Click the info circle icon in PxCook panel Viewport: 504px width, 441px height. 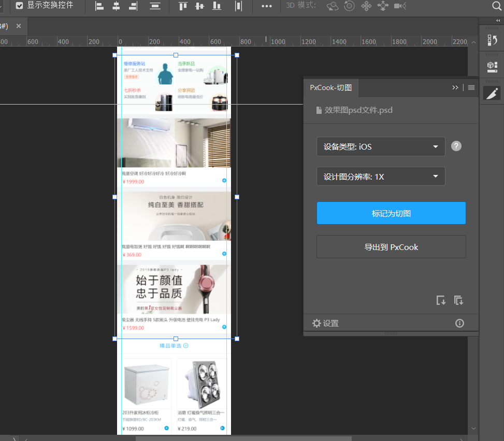459,323
